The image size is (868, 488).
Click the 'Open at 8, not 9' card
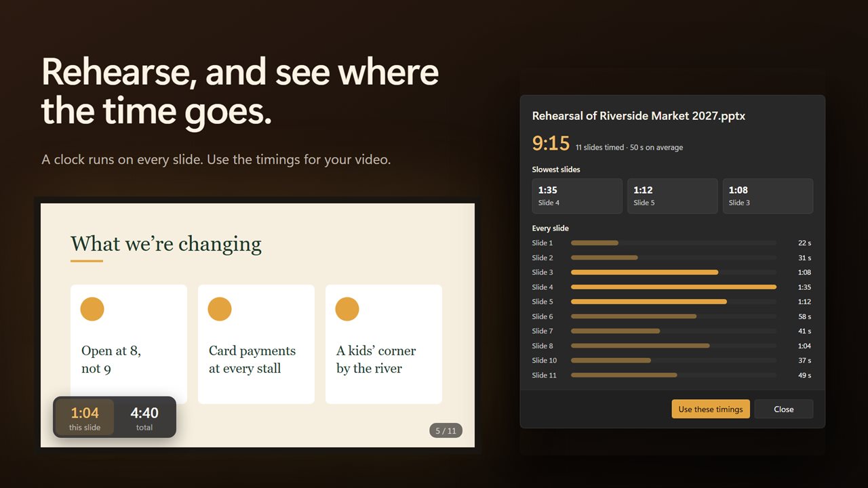point(129,344)
